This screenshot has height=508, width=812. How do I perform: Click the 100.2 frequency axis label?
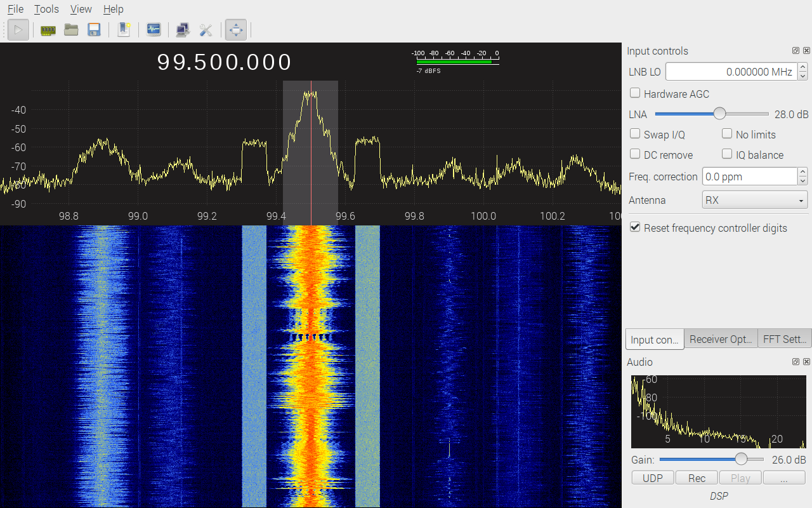(x=553, y=216)
